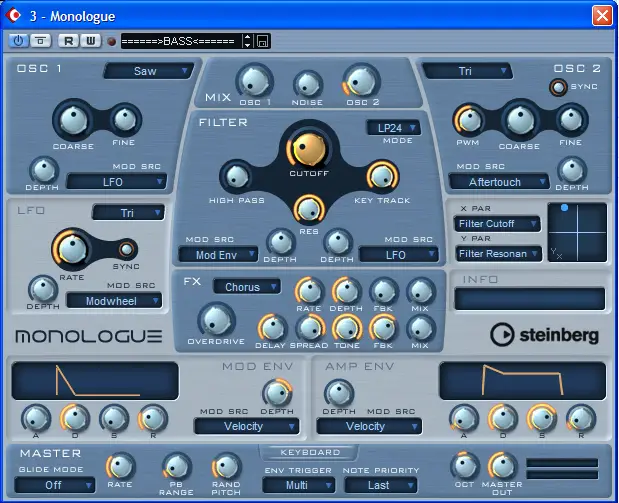This screenshot has height=503, width=619.
Task: Click the Mix OSC 1 level knob
Action: [255, 82]
